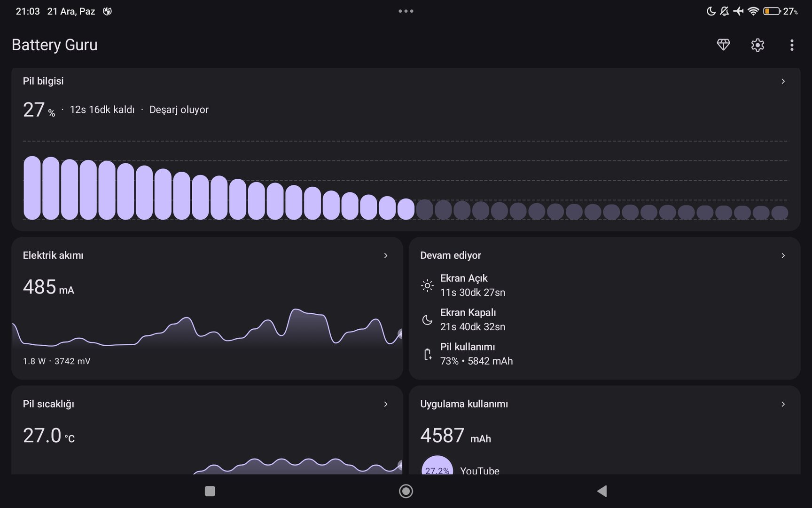Tap the 485 mA current reading
Screen dimensions: 812x508
48,287
